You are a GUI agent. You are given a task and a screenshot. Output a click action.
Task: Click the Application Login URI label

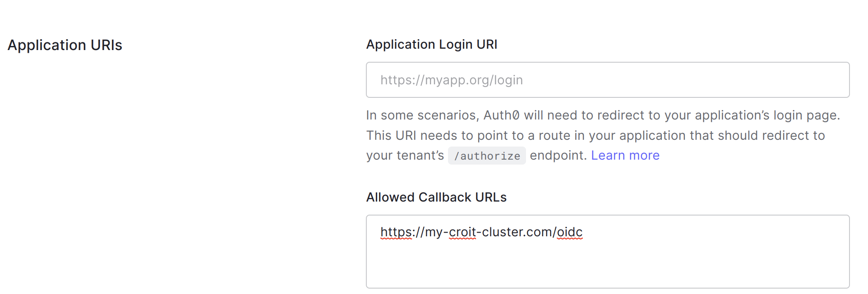pos(432,44)
